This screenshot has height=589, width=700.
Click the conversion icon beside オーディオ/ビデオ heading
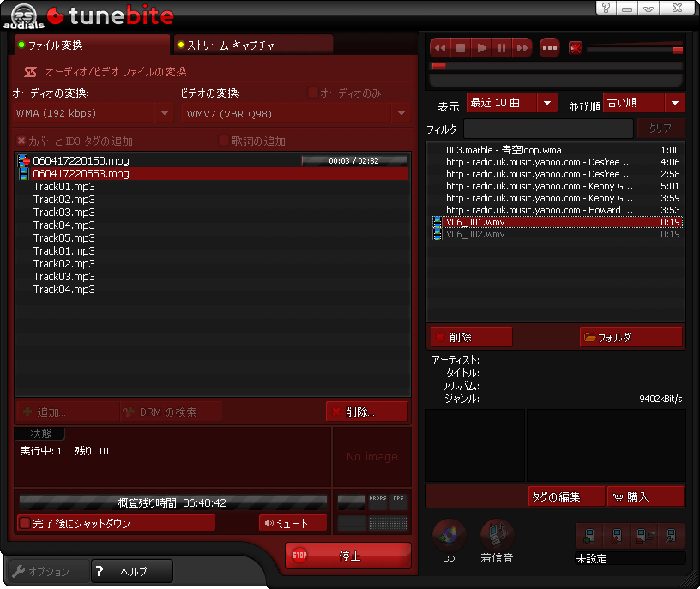coord(30,72)
